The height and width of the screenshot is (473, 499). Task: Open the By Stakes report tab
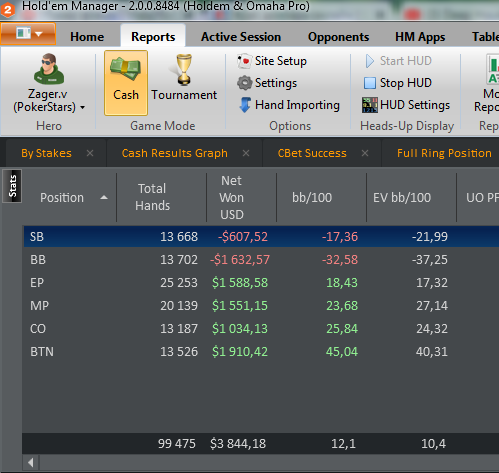(x=46, y=153)
